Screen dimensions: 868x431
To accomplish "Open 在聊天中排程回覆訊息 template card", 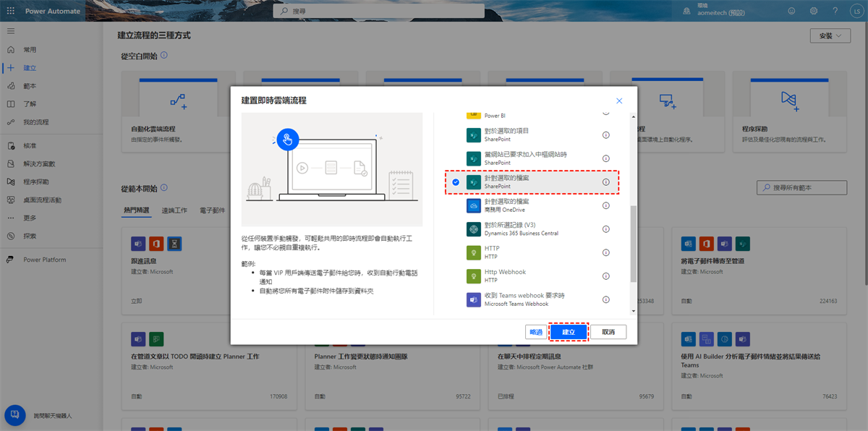I will (x=575, y=365).
